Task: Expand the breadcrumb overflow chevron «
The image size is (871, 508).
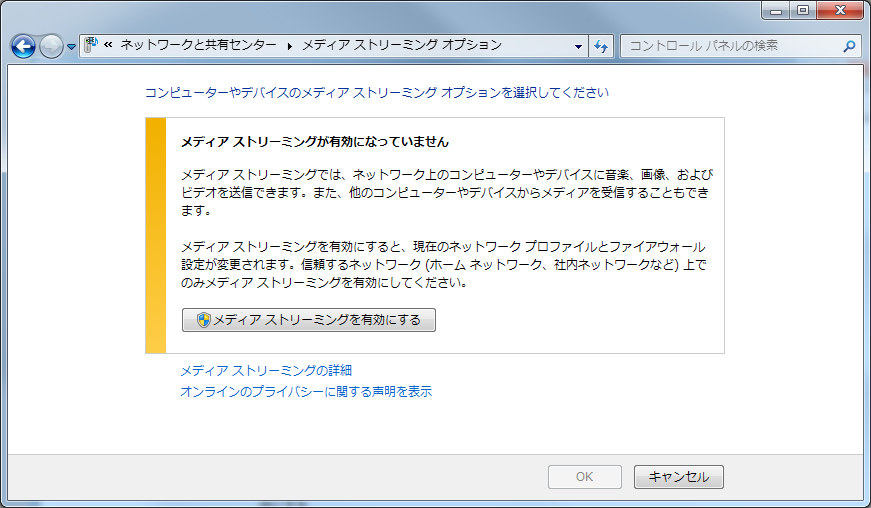Action: [x=108, y=46]
